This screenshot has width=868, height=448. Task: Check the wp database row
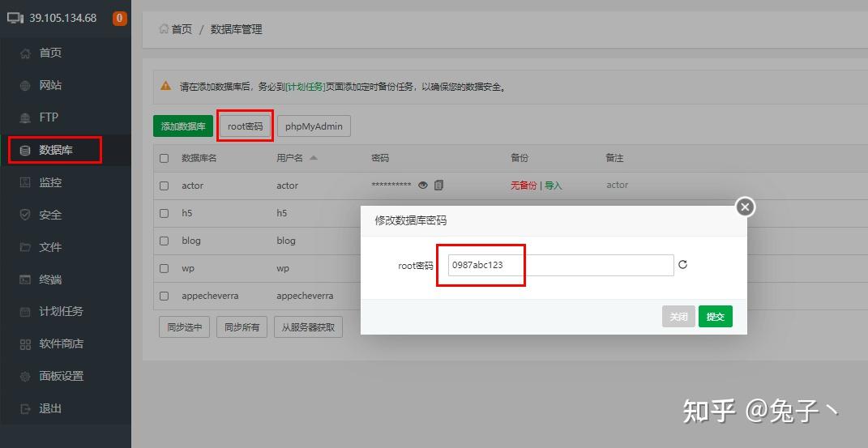pyautogui.click(x=164, y=269)
